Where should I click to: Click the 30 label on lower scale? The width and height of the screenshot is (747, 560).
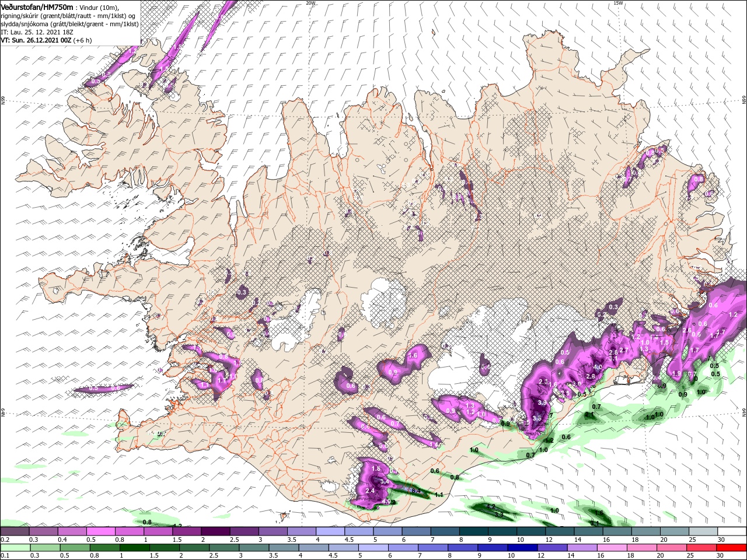click(x=720, y=555)
